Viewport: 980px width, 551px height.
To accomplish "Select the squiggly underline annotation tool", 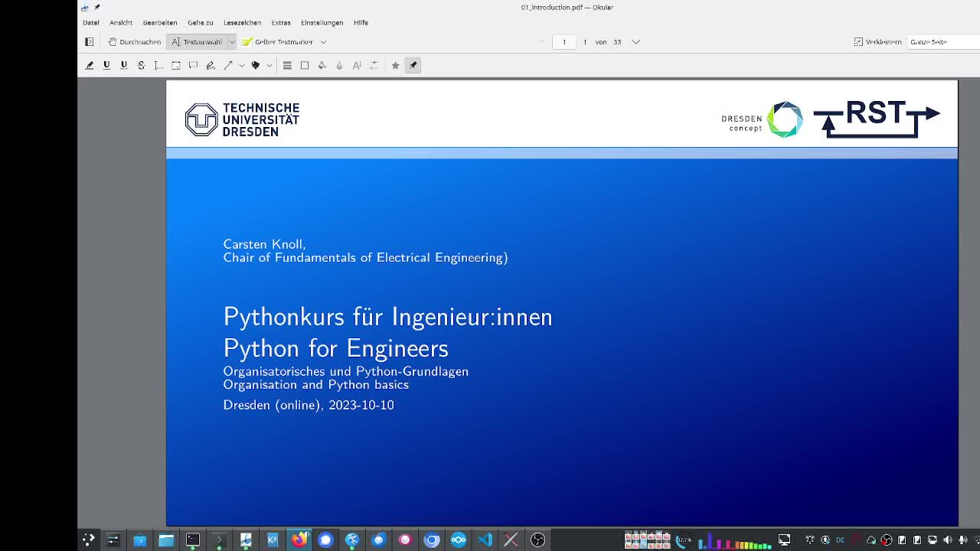I will [123, 66].
